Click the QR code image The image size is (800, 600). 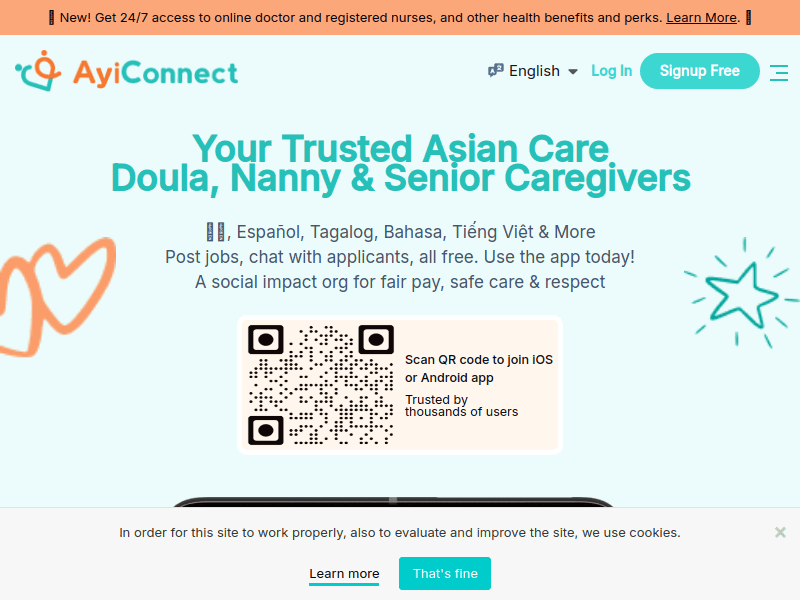[320, 385]
